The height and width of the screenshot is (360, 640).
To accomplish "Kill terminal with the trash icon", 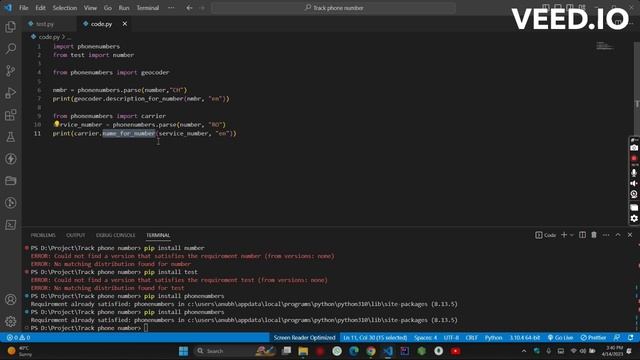I will click(x=594, y=235).
